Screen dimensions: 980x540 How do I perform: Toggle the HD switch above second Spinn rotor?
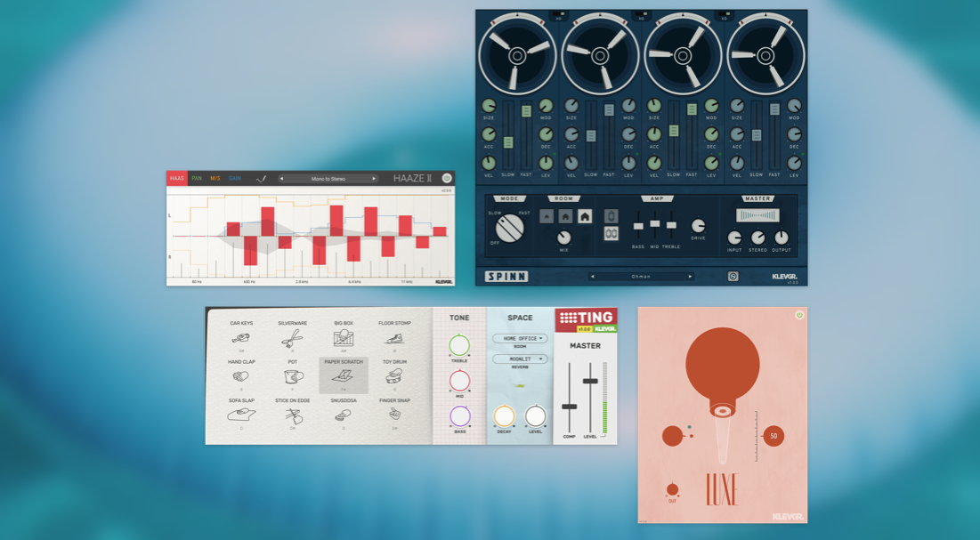point(641,13)
